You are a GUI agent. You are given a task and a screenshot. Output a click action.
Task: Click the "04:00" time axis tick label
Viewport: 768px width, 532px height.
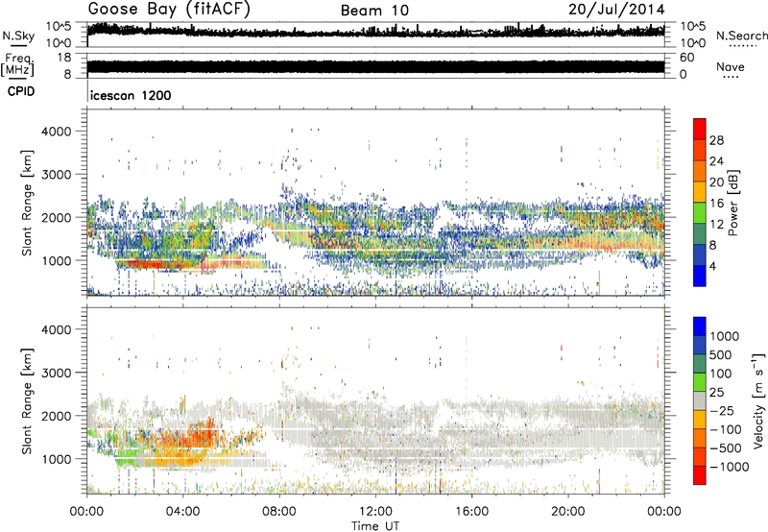point(182,512)
